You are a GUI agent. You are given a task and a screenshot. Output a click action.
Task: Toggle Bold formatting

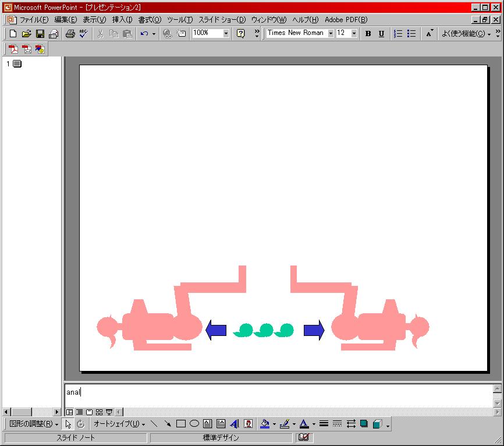(x=368, y=34)
